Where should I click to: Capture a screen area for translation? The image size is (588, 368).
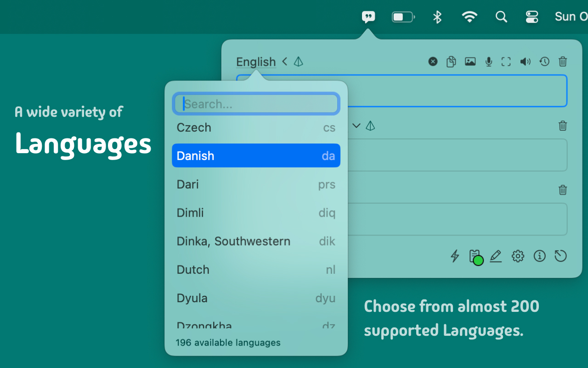pyautogui.click(x=506, y=62)
